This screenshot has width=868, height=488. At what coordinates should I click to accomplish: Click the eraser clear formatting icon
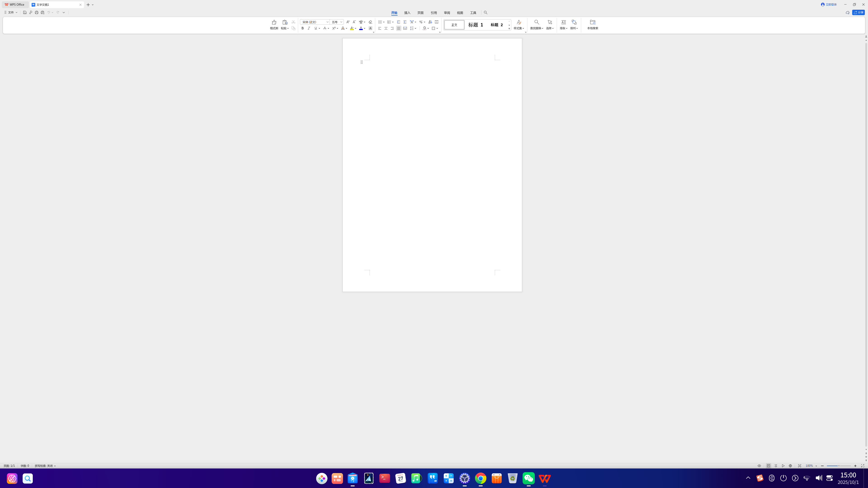(370, 22)
